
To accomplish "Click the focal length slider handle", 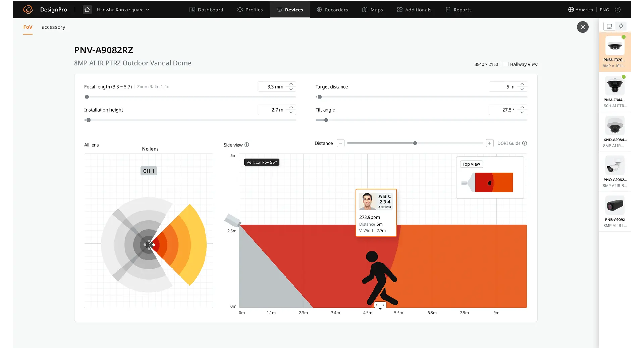I will [x=87, y=97].
